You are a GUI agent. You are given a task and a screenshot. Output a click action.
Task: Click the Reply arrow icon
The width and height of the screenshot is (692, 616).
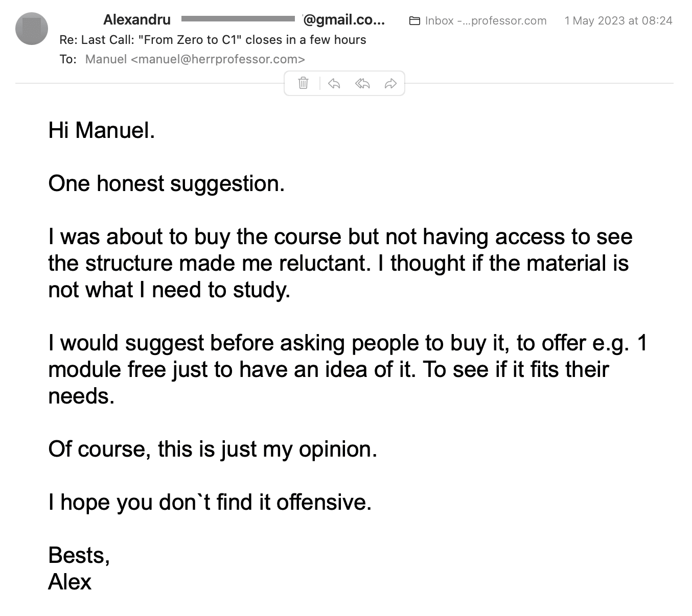(334, 83)
